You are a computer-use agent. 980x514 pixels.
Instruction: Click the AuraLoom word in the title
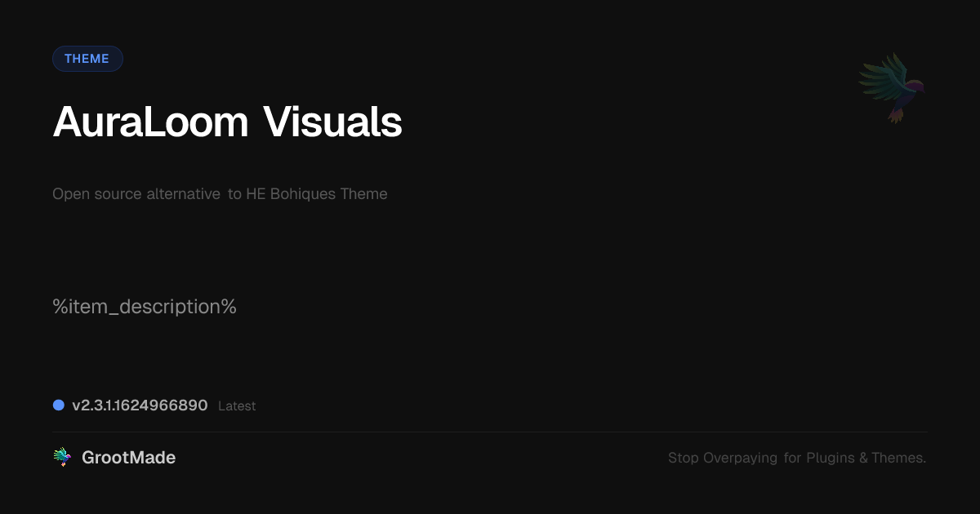point(150,122)
